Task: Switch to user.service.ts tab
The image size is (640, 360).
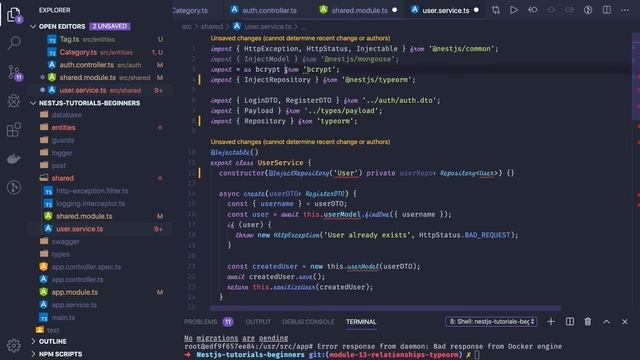Action: [x=445, y=10]
